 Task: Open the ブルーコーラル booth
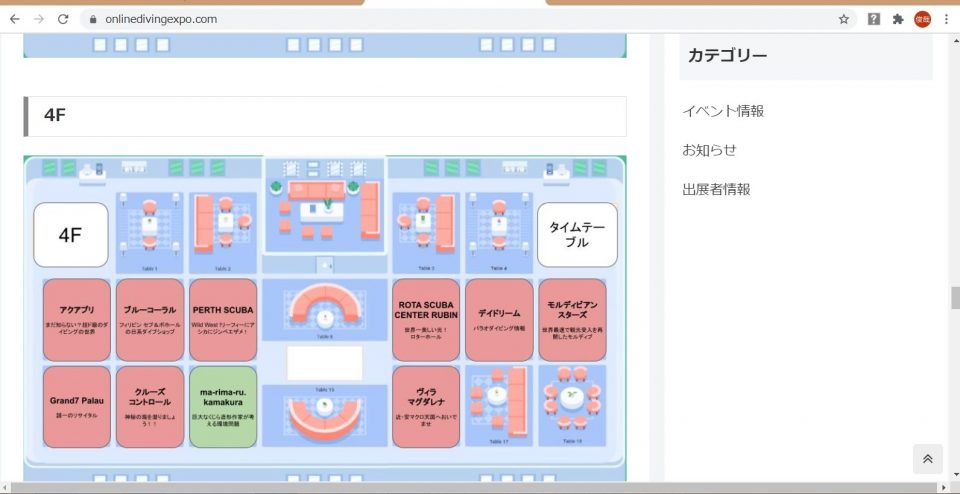pos(150,320)
